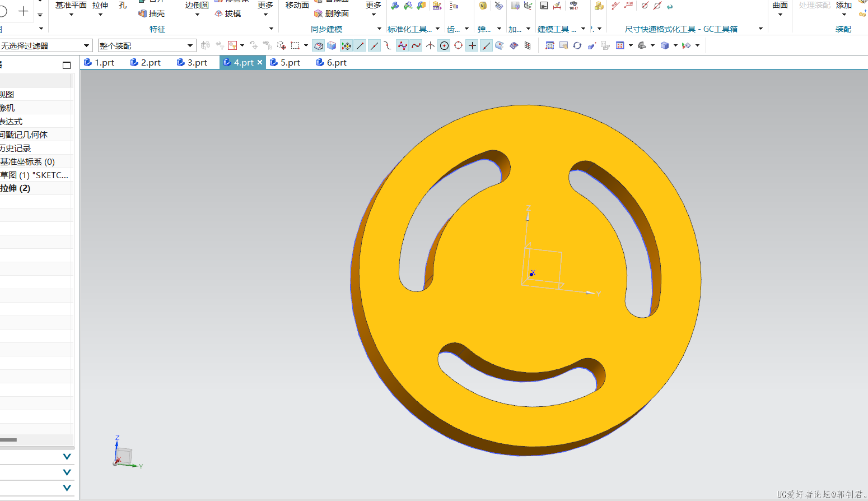The image size is (868, 501).
Task: Toggle the Mid Point snap icon
Action: pos(374,45)
